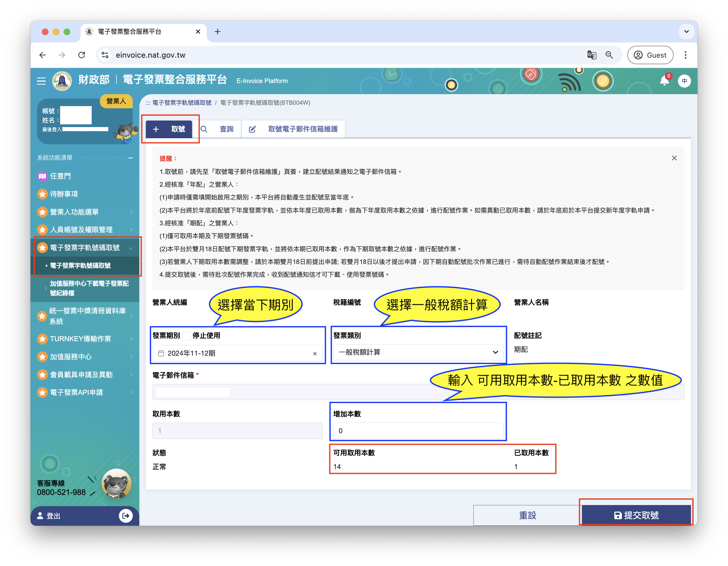
Task: Click the 增加本數 input field
Action: pyautogui.click(x=418, y=431)
